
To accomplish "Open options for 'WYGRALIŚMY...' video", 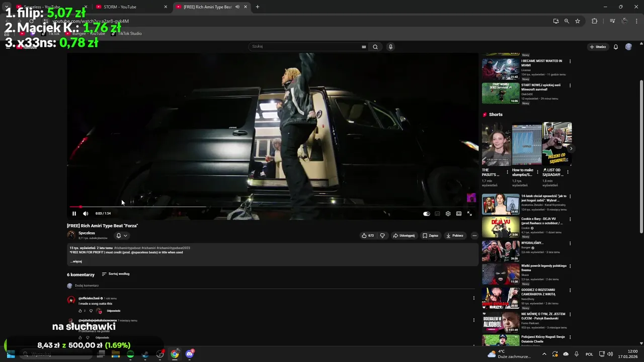I will 570,243.
